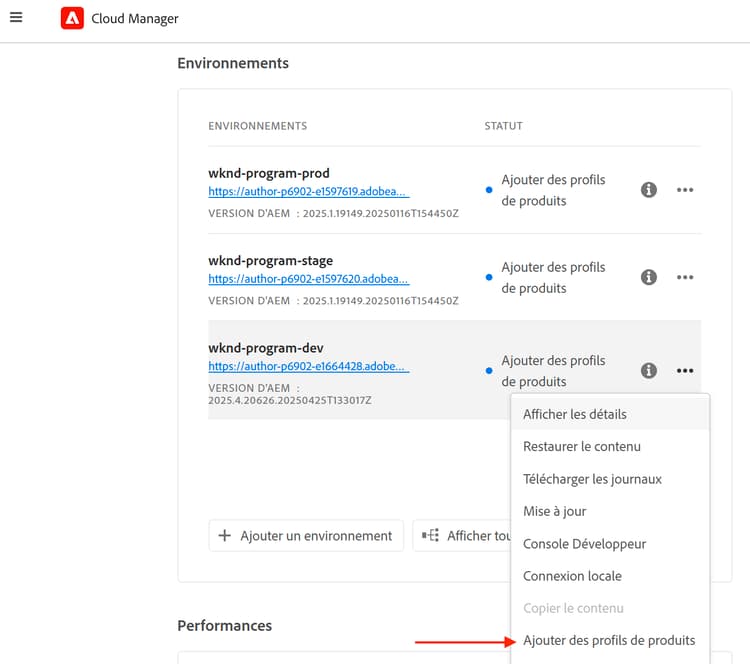This screenshot has width=750, height=664.
Task: Click Ajouter un environnement button
Action: pyautogui.click(x=306, y=536)
